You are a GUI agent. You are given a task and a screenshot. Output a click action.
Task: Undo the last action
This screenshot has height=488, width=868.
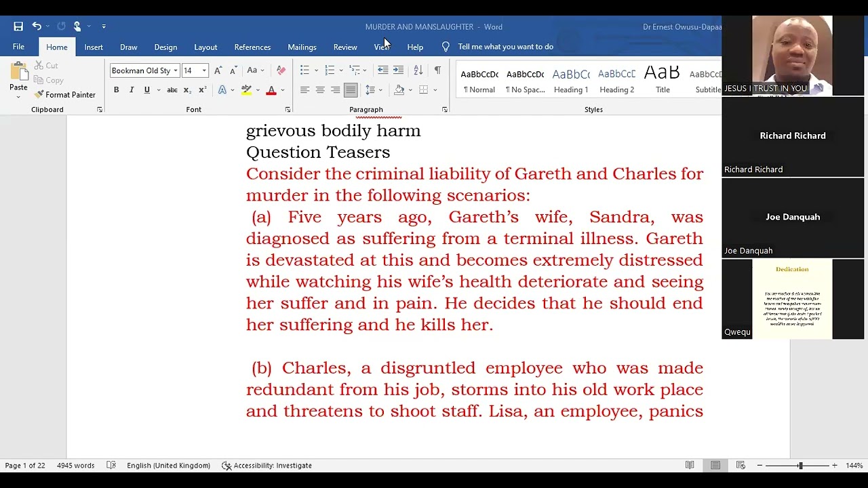point(37,26)
